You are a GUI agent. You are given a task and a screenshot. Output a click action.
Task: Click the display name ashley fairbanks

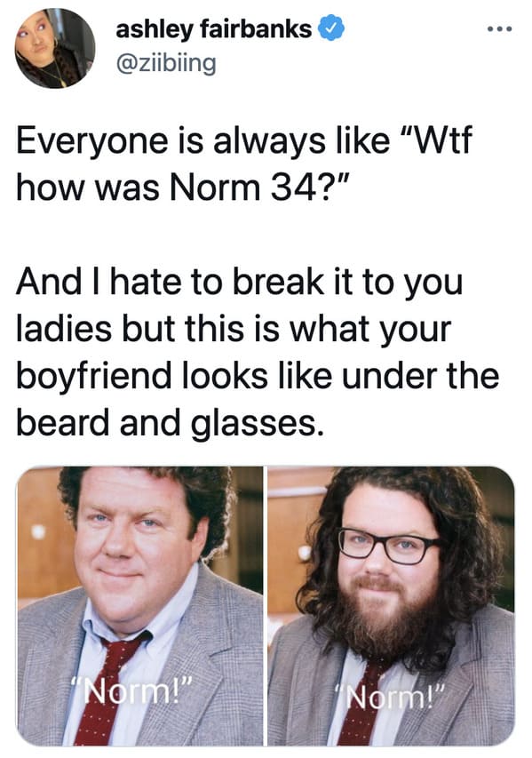213,29
